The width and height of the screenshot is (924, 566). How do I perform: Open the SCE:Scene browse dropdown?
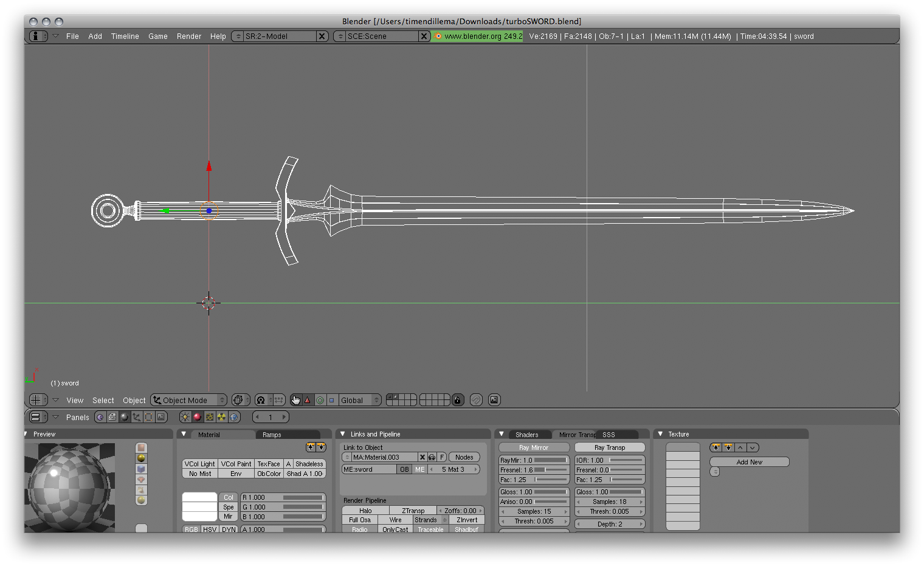coord(339,36)
